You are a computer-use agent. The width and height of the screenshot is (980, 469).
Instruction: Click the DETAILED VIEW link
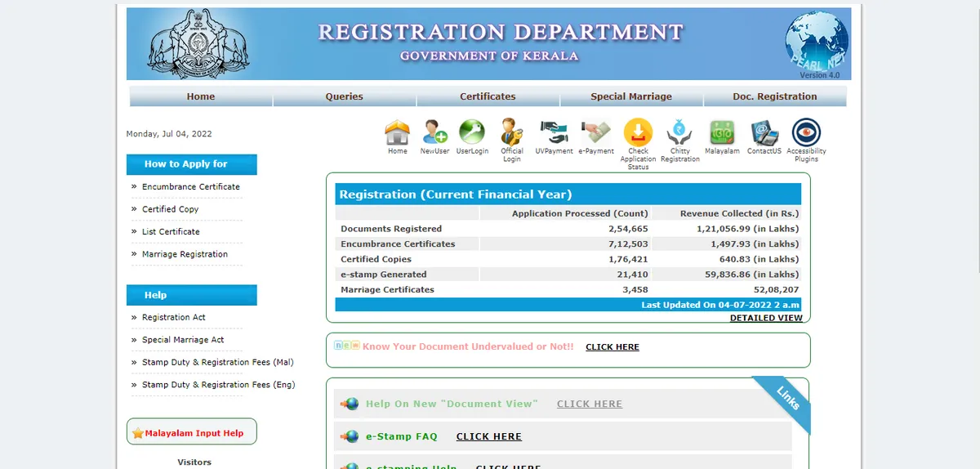pyautogui.click(x=766, y=318)
